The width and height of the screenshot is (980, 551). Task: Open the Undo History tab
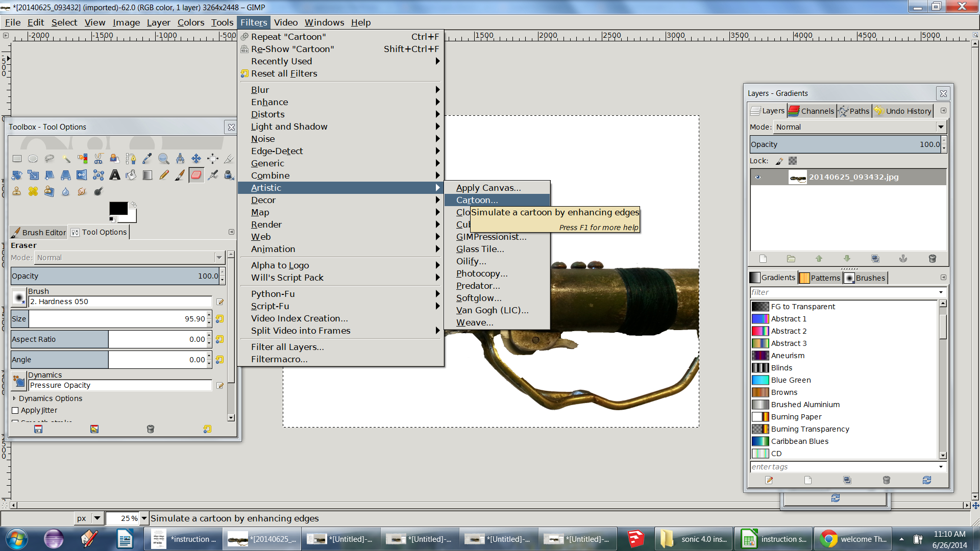903,111
